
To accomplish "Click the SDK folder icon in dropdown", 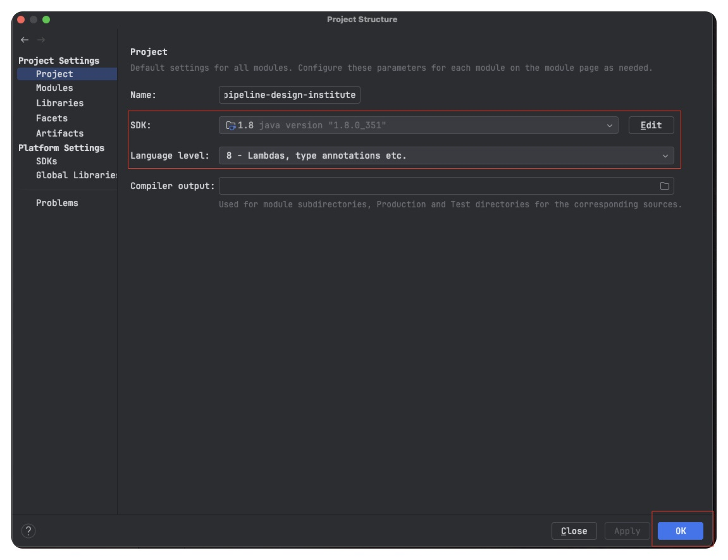I will click(x=231, y=125).
